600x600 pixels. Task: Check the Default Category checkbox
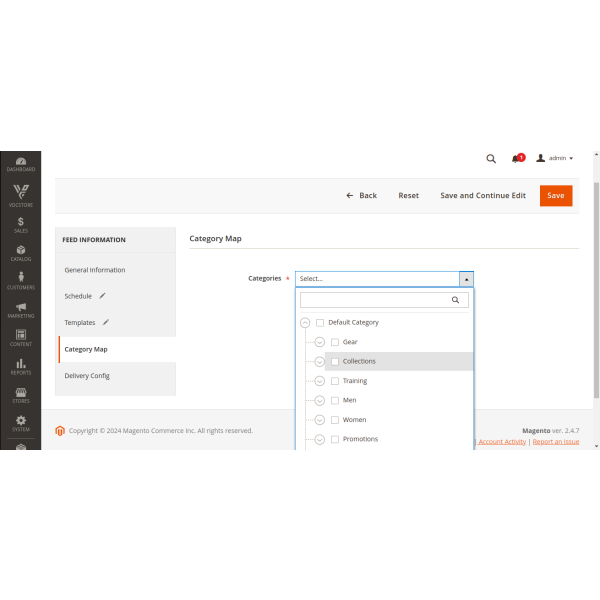pyautogui.click(x=320, y=323)
